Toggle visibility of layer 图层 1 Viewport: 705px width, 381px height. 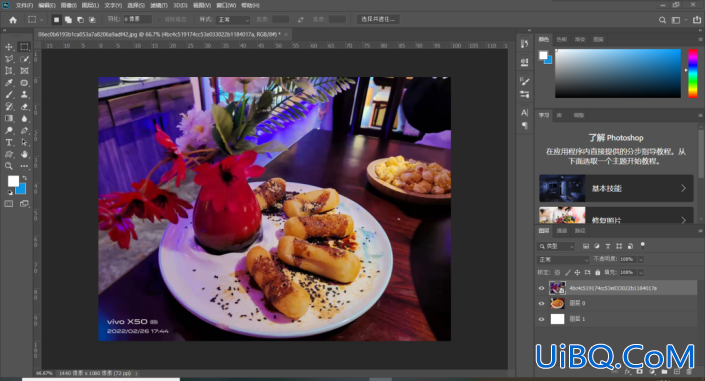click(541, 319)
